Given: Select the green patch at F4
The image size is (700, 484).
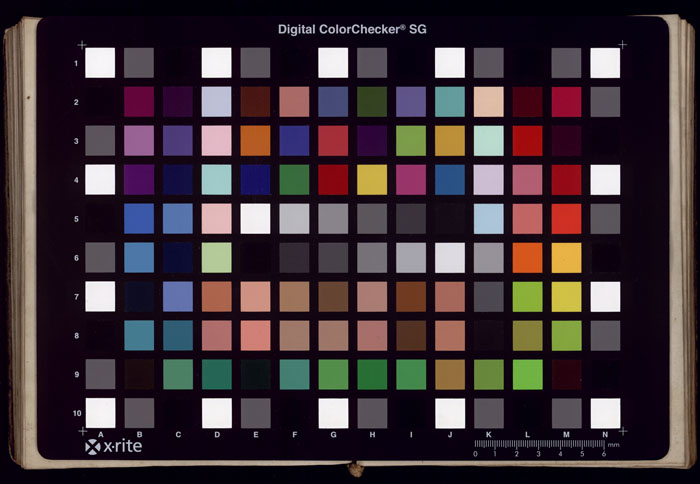Looking at the screenshot, I should [294, 179].
